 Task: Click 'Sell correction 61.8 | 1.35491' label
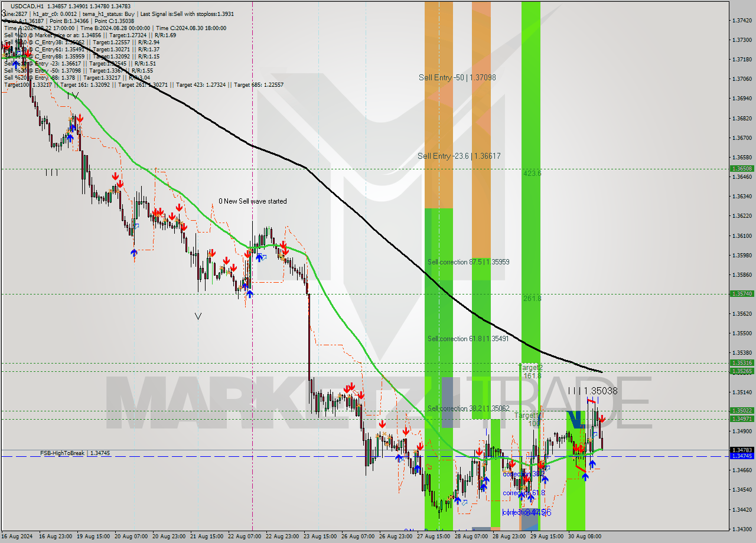[468, 339]
